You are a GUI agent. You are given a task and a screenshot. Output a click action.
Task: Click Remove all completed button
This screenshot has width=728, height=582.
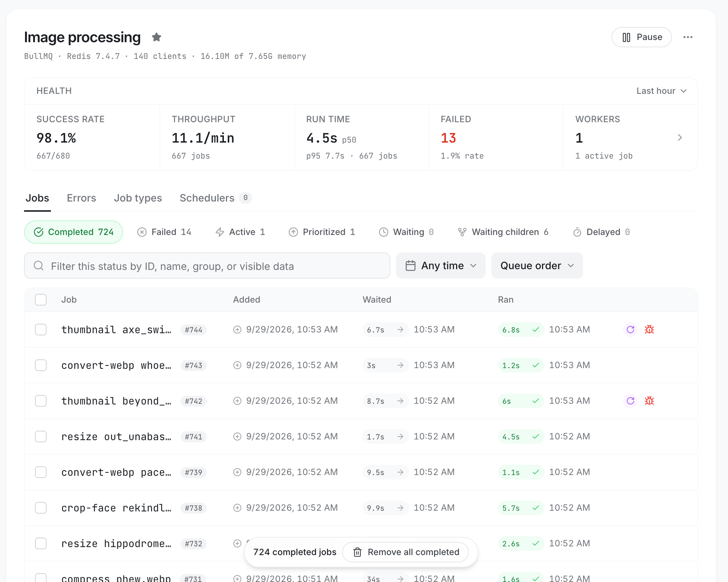(406, 552)
